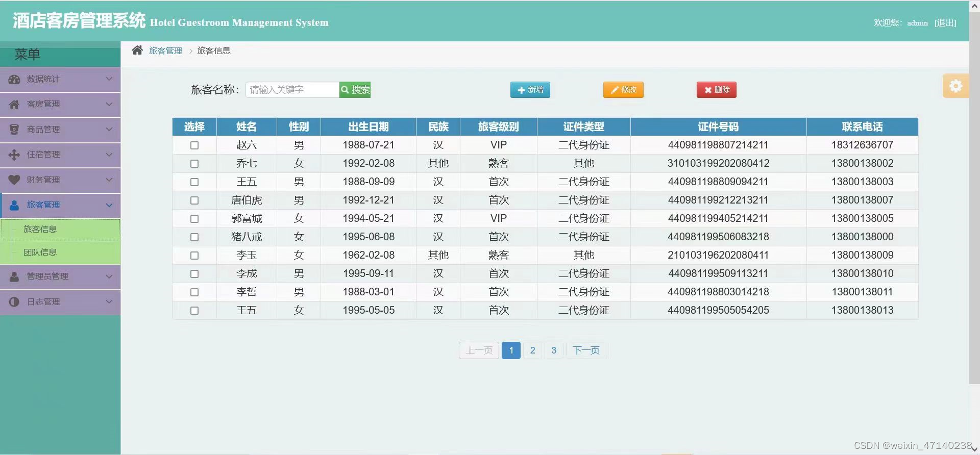Collapse the 旅客管理 menu chevron
Screen dimensions: 980x455
(x=109, y=205)
